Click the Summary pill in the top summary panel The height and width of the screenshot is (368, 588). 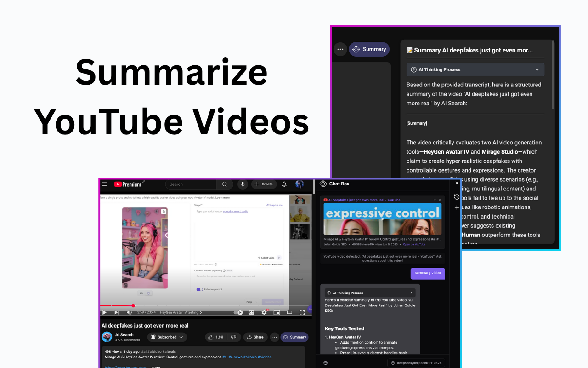(369, 49)
